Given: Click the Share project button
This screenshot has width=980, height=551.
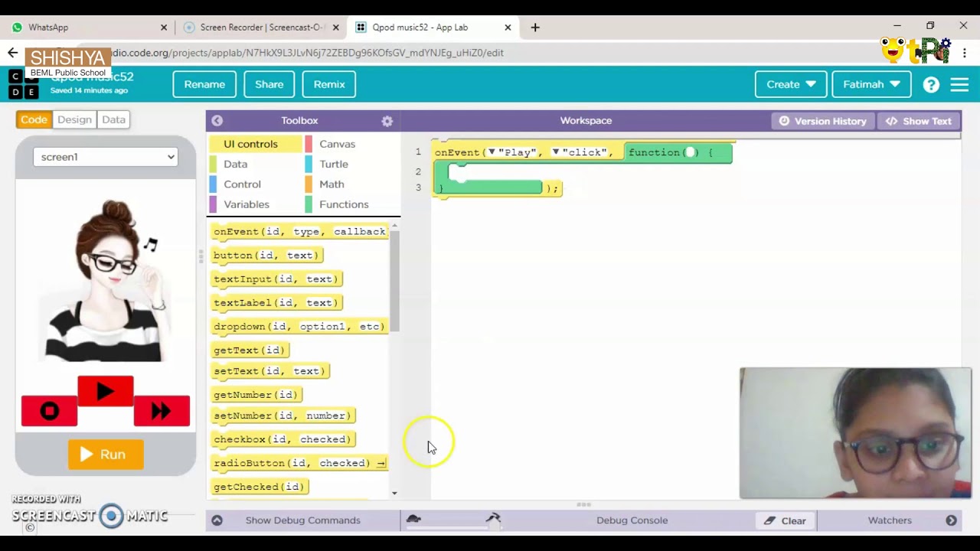Looking at the screenshot, I should pyautogui.click(x=269, y=84).
